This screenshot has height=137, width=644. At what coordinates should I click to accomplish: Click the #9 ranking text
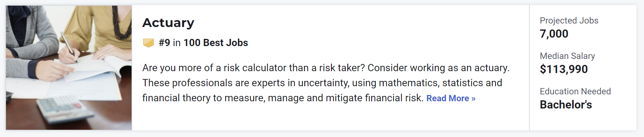(164, 43)
